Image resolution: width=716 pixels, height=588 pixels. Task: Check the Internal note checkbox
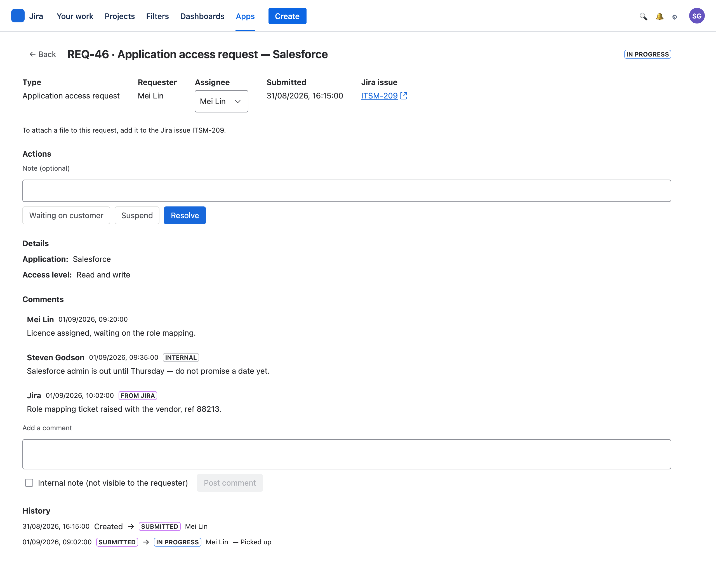click(29, 483)
